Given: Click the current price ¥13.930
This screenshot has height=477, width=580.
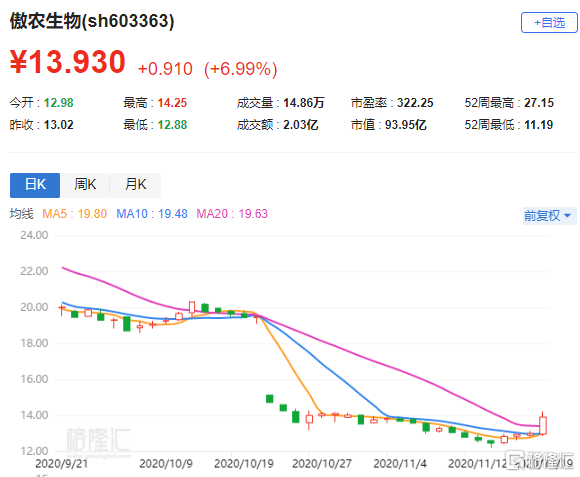Looking at the screenshot, I should coord(68,61).
